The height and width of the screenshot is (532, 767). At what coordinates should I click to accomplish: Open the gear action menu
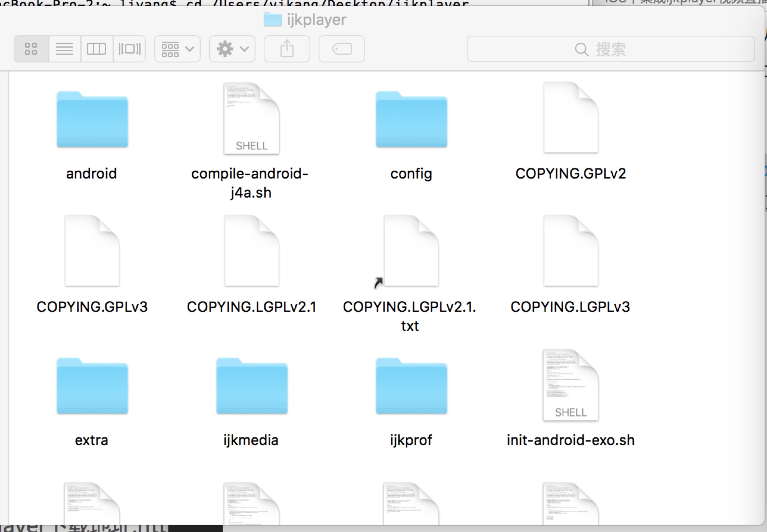[x=232, y=49]
